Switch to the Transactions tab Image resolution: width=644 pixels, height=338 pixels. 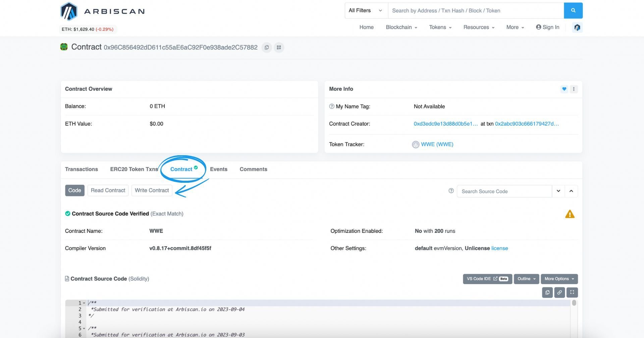(x=82, y=169)
